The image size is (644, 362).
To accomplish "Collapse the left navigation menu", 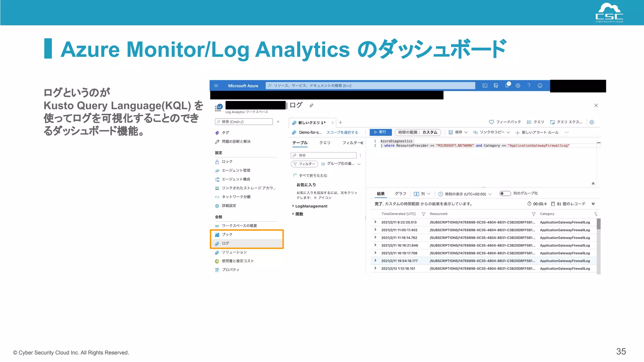I will 278,122.
